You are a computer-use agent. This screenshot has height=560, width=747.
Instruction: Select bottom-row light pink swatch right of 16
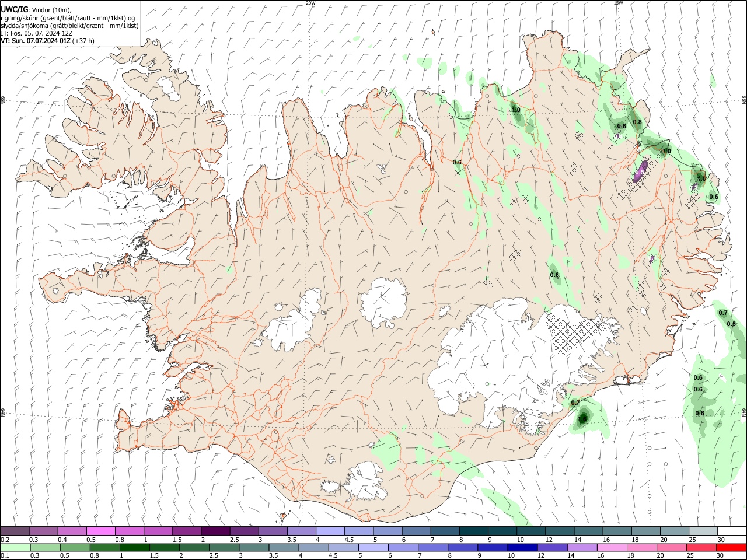coord(612,547)
